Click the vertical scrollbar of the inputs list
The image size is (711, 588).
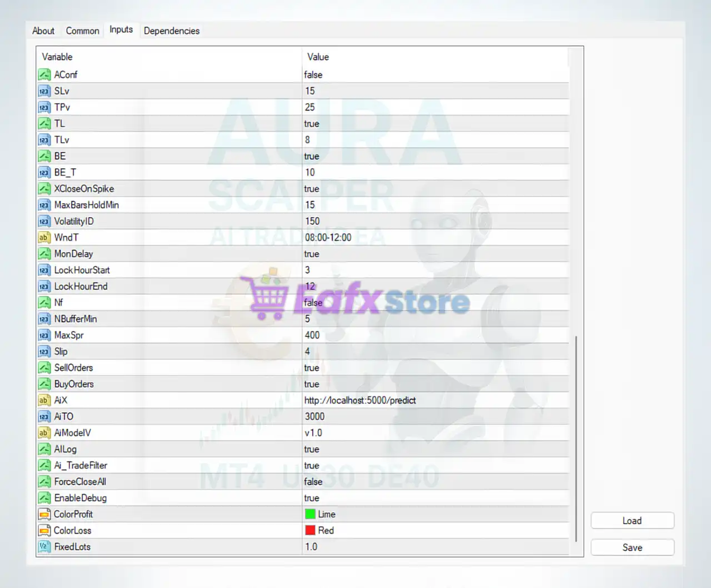coord(576,439)
